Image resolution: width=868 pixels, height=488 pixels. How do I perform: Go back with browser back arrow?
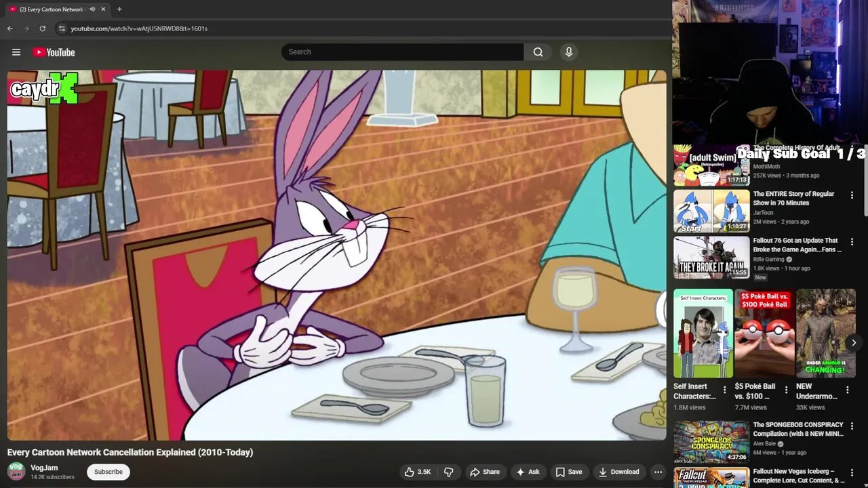(9, 28)
